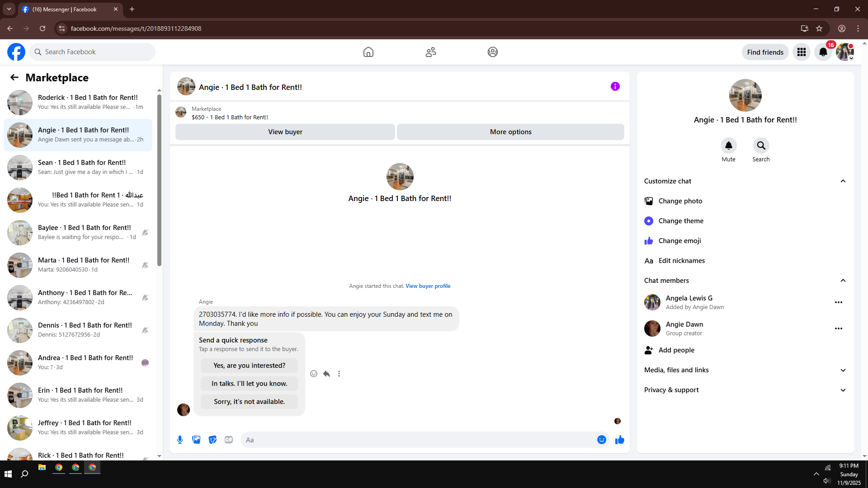Click the Find friends button
The image size is (868, 488).
[x=765, y=52]
